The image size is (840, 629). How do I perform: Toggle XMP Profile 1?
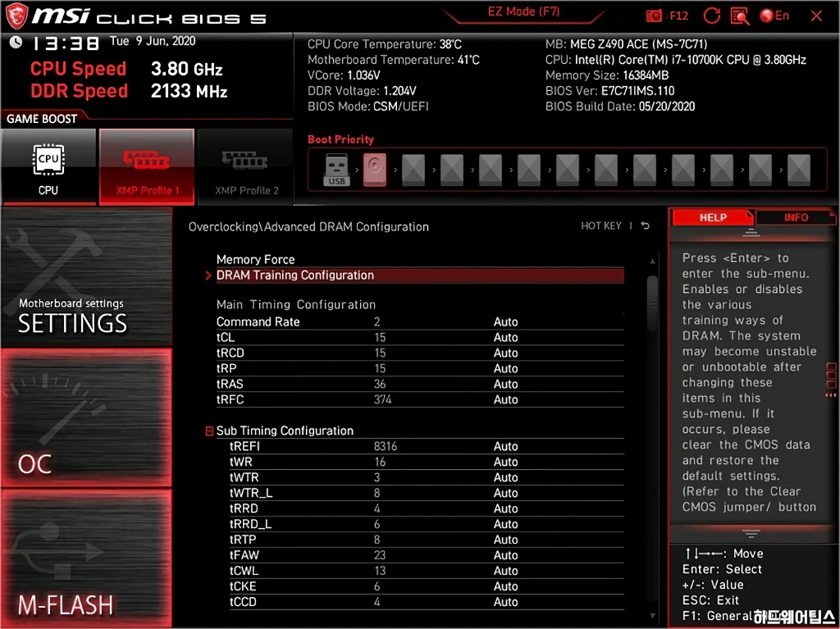pos(147,167)
